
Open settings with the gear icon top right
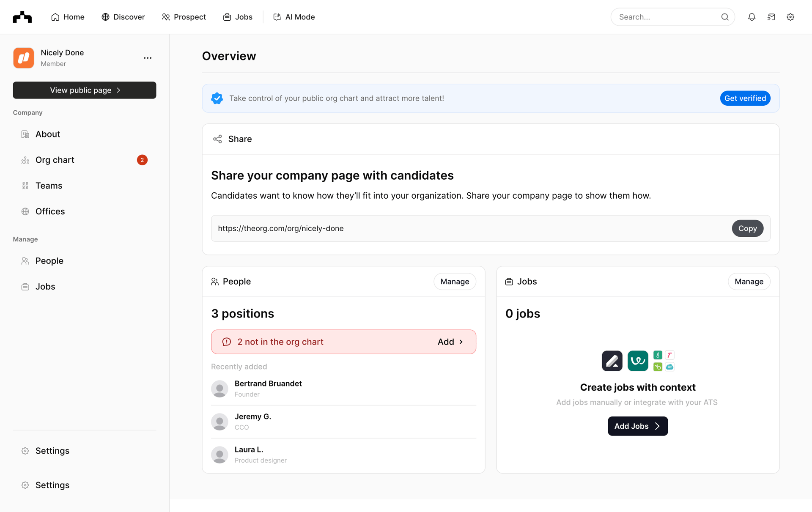tap(790, 17)
